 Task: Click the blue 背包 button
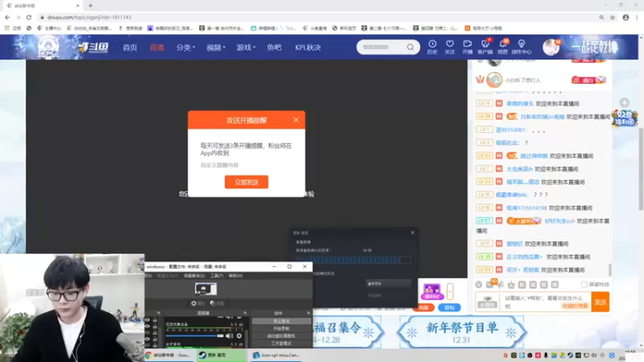449,307
